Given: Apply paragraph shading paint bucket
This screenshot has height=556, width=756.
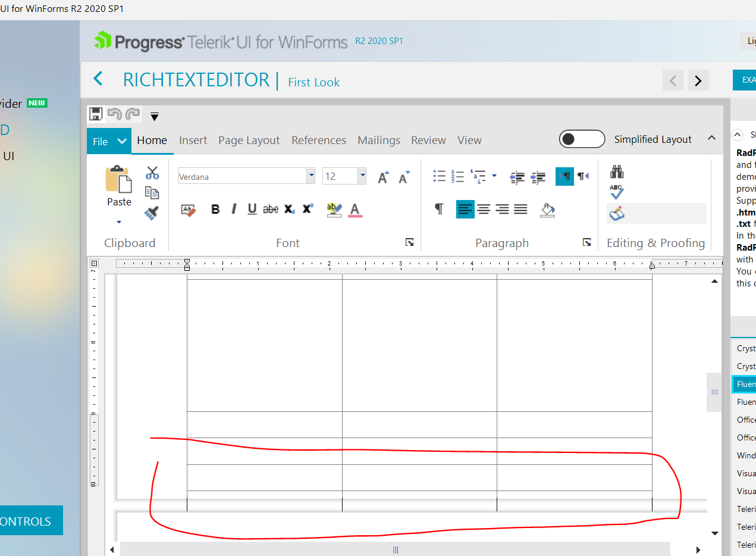Looking at the screenshot, I should tap(547, 210).
